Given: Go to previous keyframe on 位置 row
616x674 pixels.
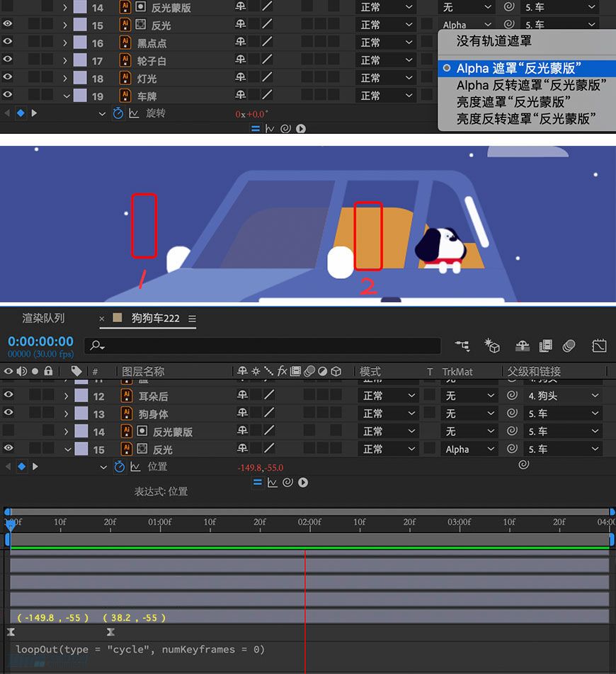Looking at the screenshot, I should pos(7,467).
